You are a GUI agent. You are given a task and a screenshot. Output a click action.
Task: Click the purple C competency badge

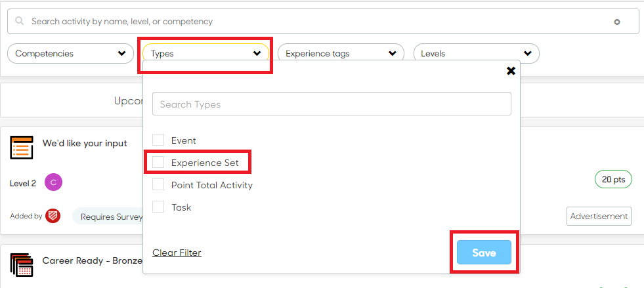click(x=53, y=182)
